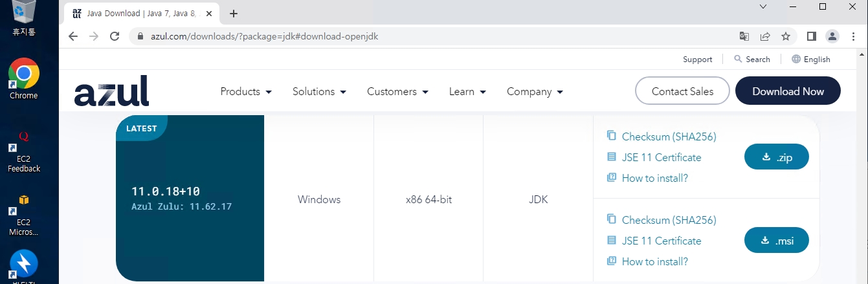Open a new browser tab
This screenshot has width=868, height=284.
point(234,14)
